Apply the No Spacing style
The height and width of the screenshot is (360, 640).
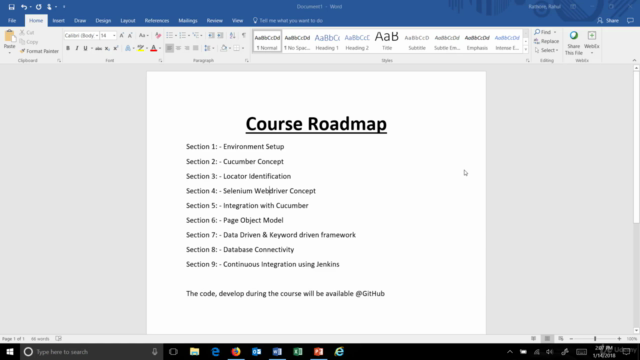point(297,41)
